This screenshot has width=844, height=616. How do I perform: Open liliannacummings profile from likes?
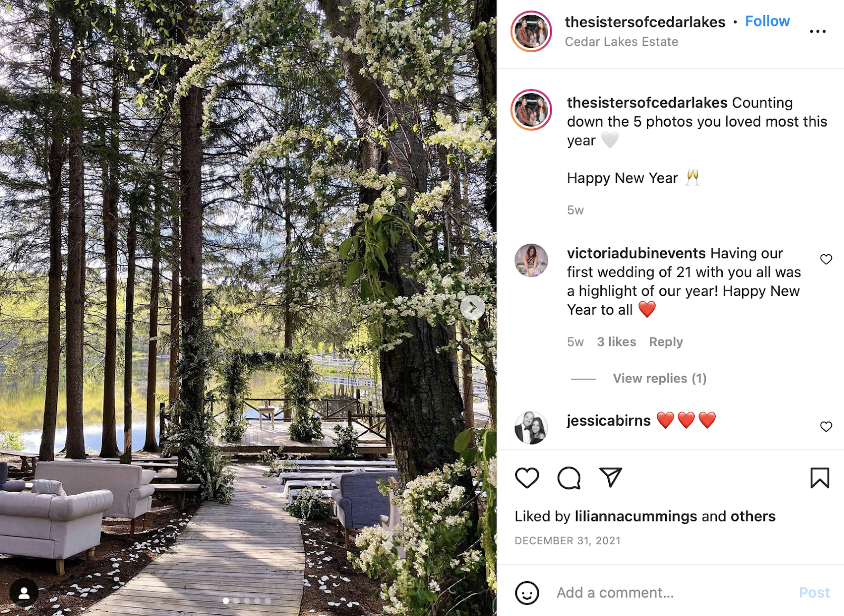click(636, 516)
